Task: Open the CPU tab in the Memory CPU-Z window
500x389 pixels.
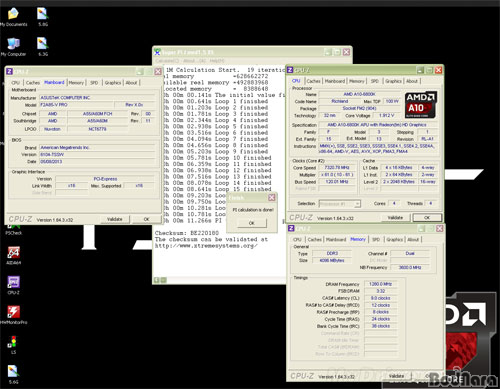Action: (297, 239)
